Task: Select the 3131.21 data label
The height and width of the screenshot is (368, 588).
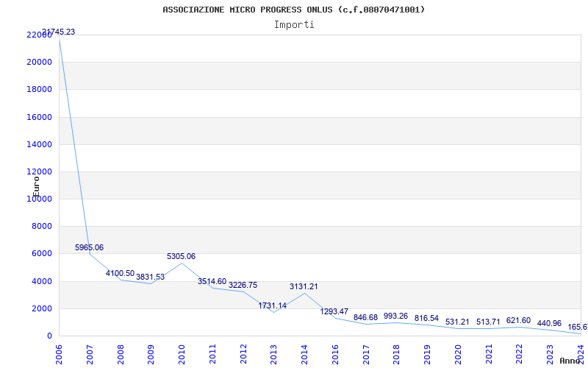Action: (304, 286)
